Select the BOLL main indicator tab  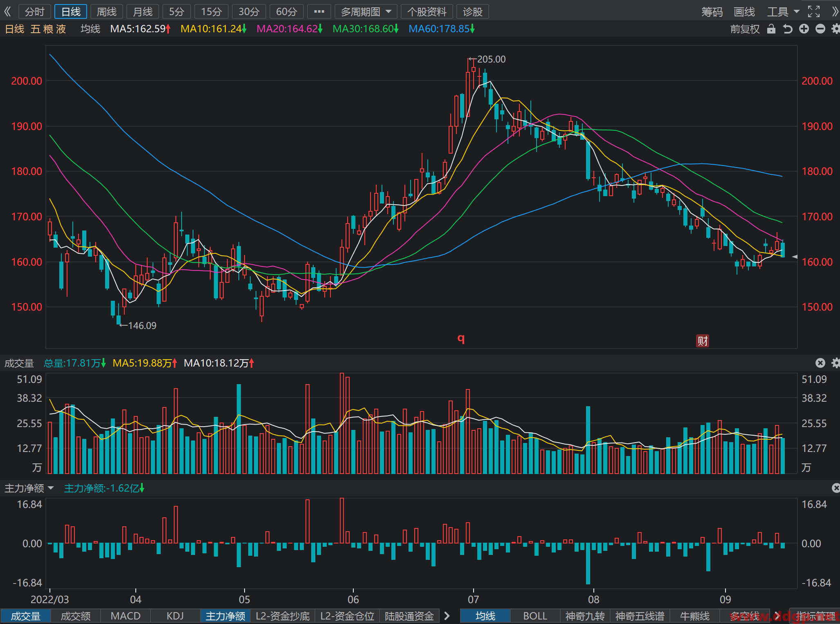pos(535,616)
